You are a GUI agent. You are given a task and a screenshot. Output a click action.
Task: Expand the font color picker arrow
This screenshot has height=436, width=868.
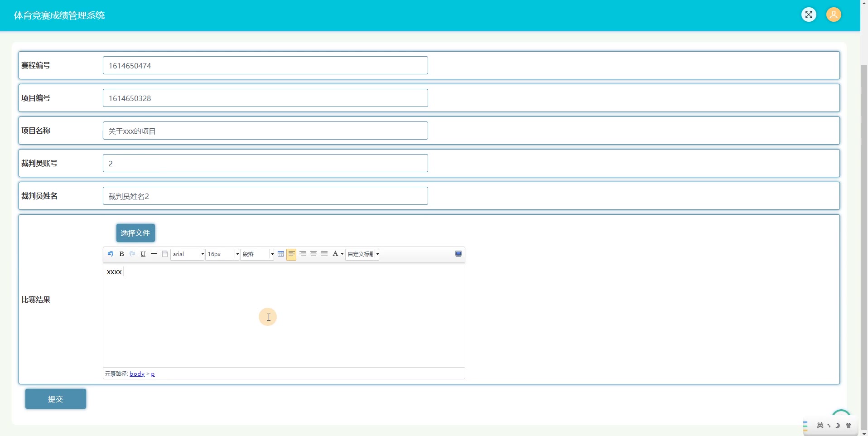coord(342,254)
